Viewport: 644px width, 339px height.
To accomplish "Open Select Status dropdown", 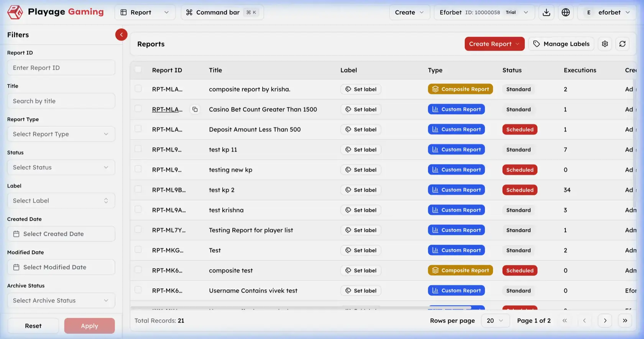I will pyautogui.click(x=61, y=167).
